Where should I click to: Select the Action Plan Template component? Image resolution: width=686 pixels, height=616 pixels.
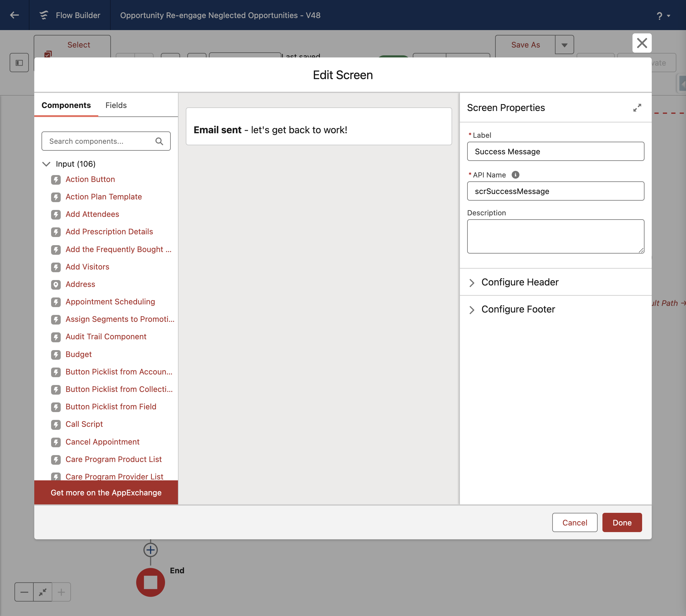(x=104, y=197)
